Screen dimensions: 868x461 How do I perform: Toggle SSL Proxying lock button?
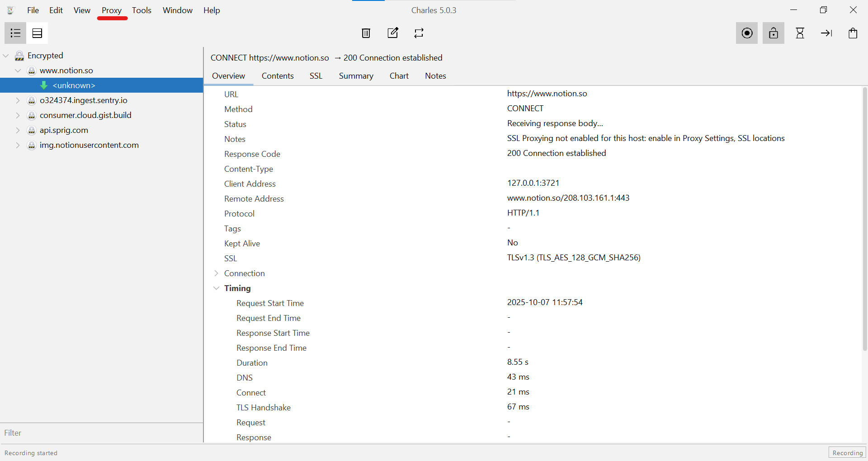point(773,33)
